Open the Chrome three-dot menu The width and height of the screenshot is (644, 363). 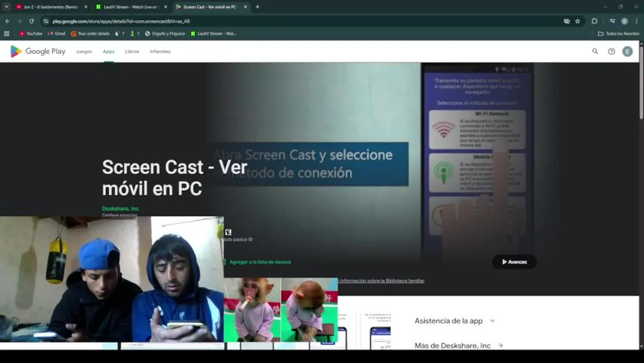coord(636,21)
